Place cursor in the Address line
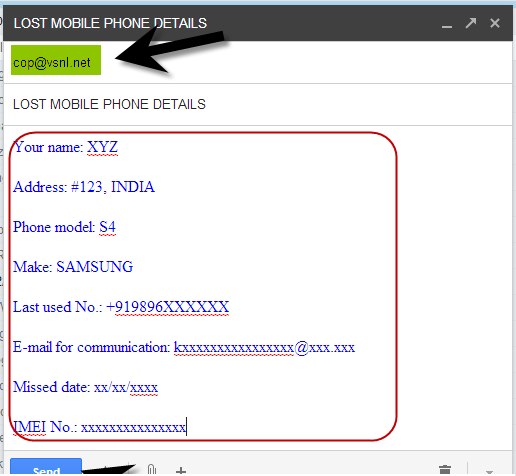Screen dimensions: 516x476 84,187
